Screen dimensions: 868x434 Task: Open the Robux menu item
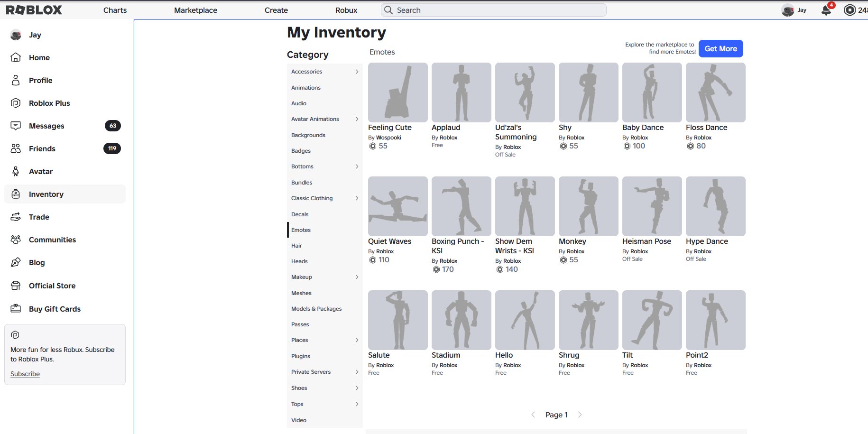[346, 10]
